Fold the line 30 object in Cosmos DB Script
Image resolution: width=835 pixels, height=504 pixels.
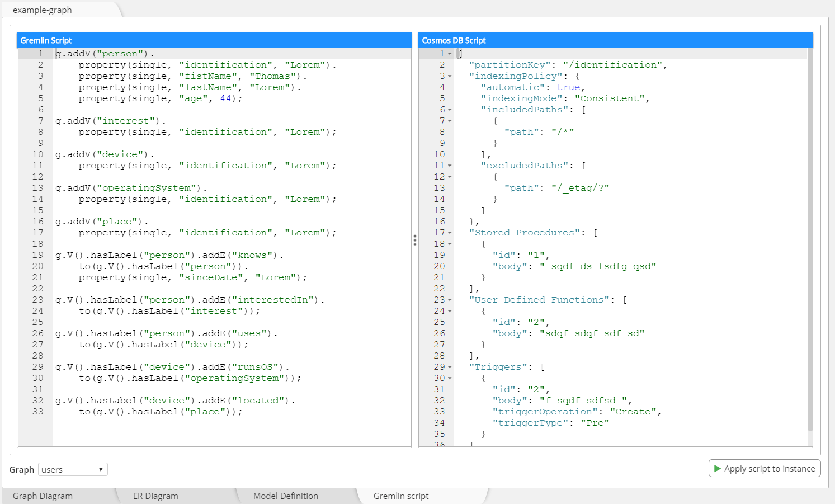[450, 378]
